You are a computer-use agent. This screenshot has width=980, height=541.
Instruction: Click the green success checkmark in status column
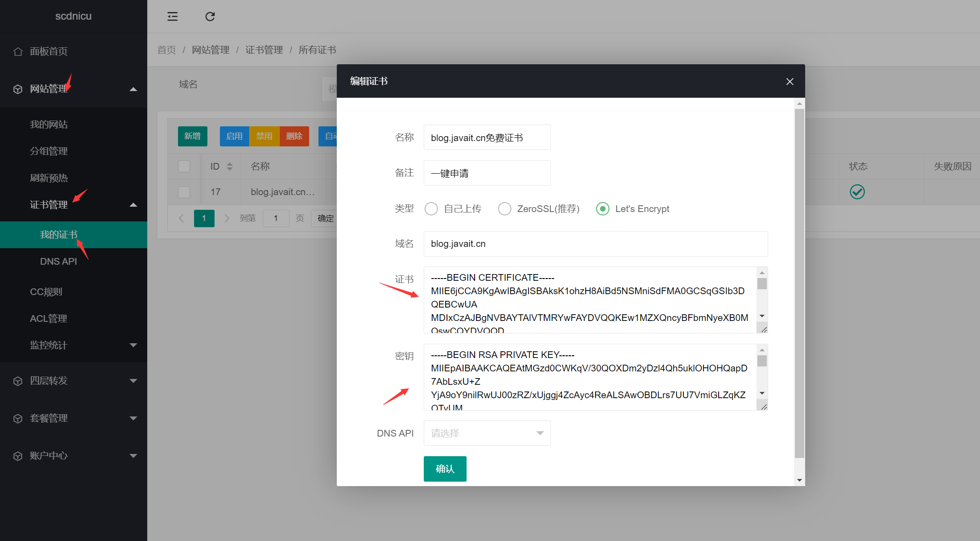click(x=857, y=192)
